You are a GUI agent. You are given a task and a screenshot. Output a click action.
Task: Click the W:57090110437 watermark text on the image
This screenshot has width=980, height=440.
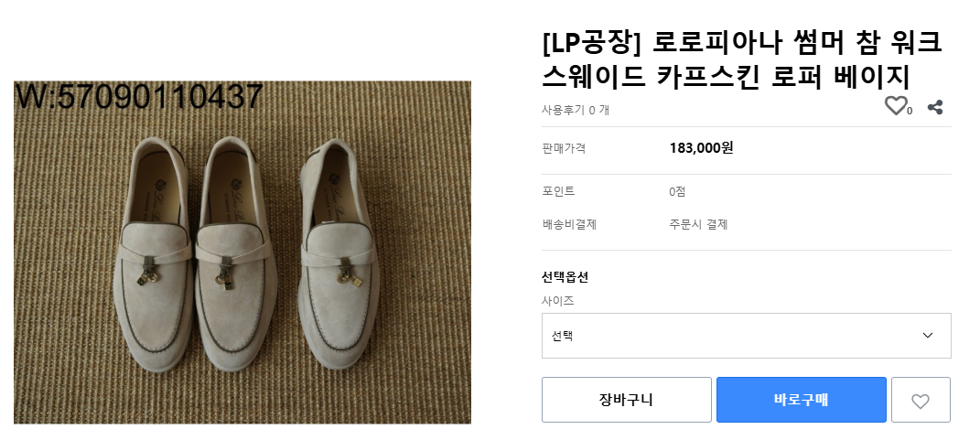pos(140,97)
